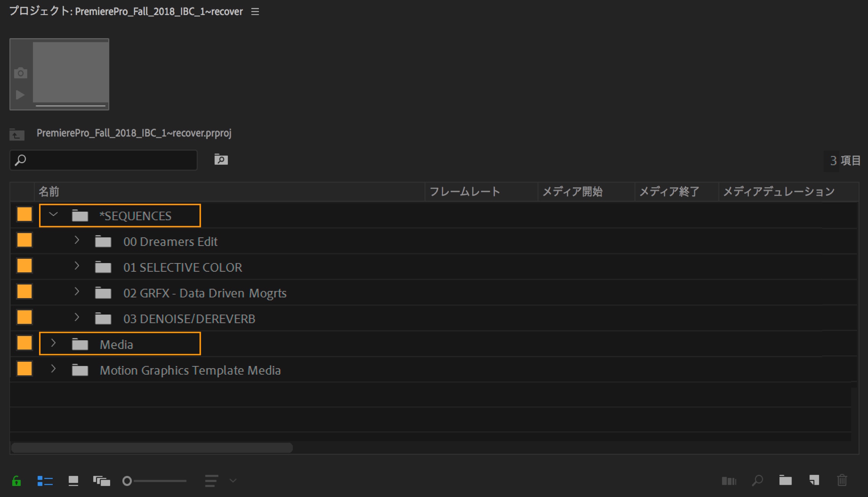
Task: Click label color swatch for Media row
Action: [x=24, y=343]
